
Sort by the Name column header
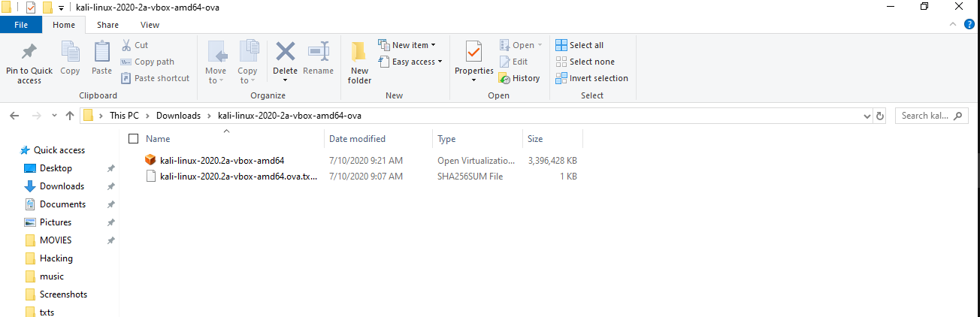(x=158, y=139)
